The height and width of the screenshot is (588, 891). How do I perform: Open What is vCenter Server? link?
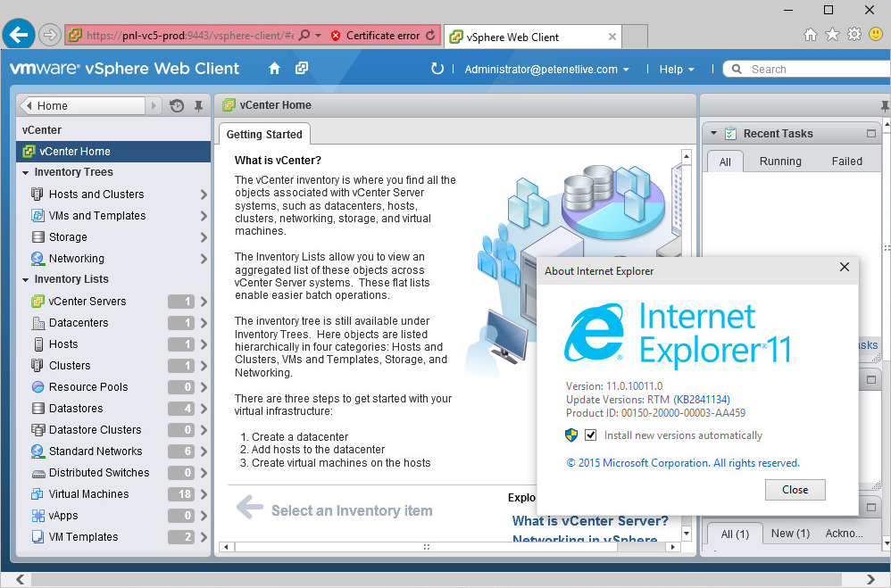(590, 521)
